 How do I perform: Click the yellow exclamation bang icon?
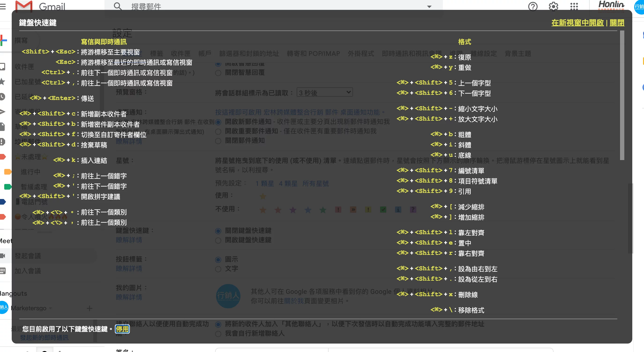click(368, 210)
